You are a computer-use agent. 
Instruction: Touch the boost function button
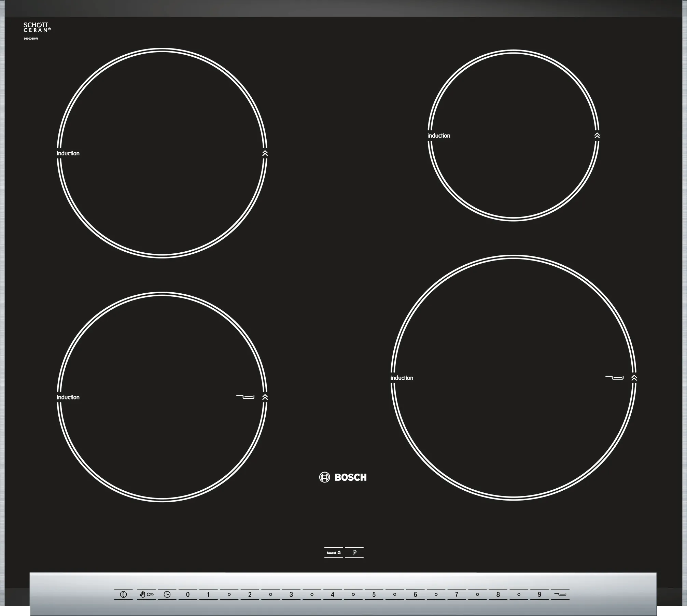tap(333, 552)
